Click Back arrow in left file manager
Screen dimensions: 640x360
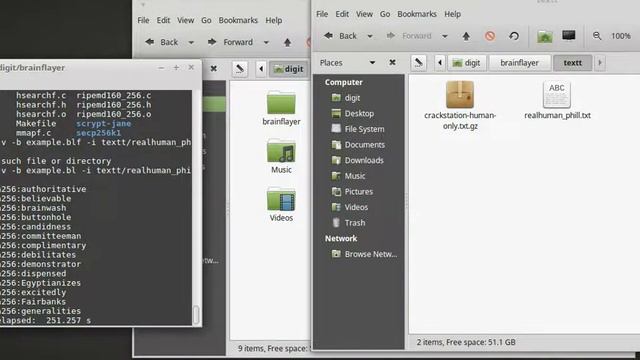point(162,42)
